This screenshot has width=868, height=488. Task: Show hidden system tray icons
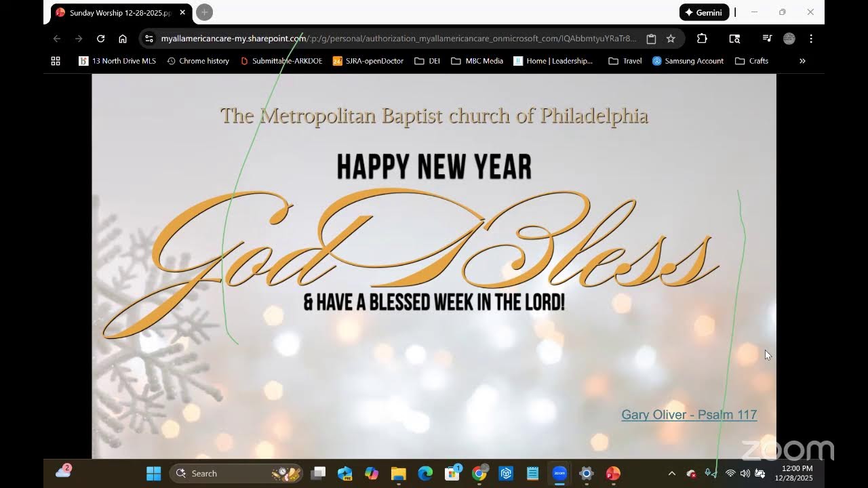click(x=672, y=473)
